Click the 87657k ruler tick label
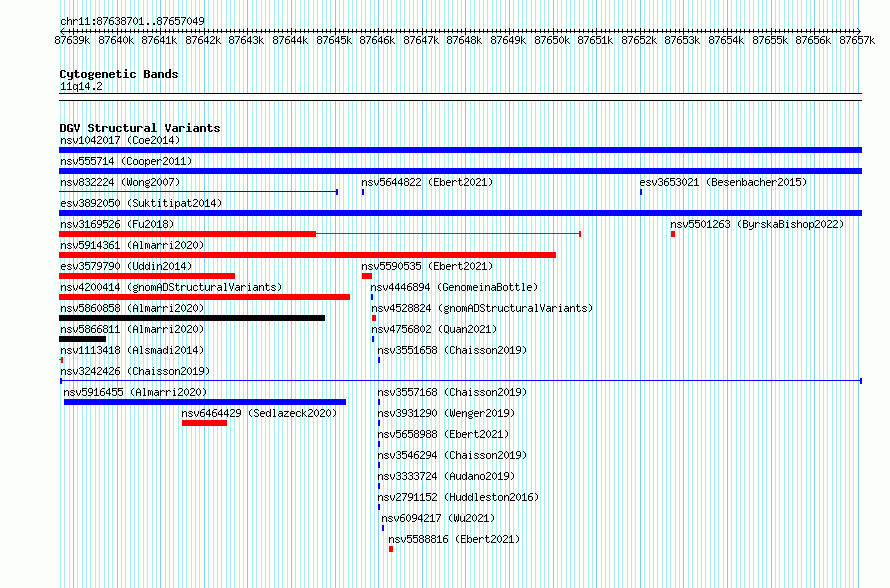The height and width of the screenshot is (588, 890). [x=857, y=40]
